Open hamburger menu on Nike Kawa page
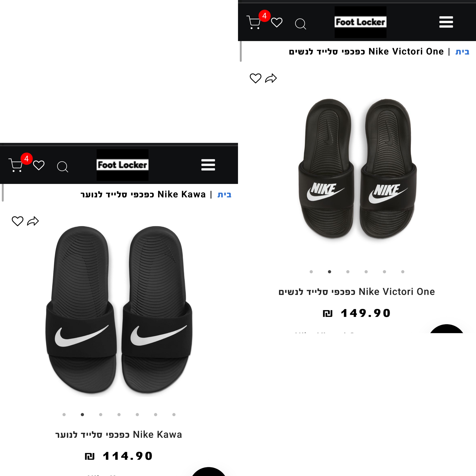 click(x=208, y=165)
